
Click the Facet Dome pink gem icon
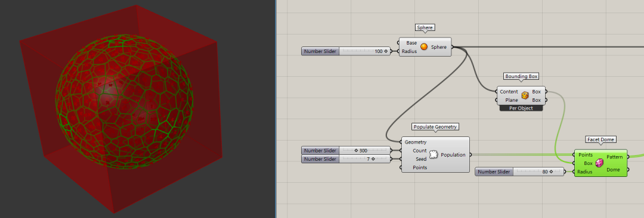(599, 163)
